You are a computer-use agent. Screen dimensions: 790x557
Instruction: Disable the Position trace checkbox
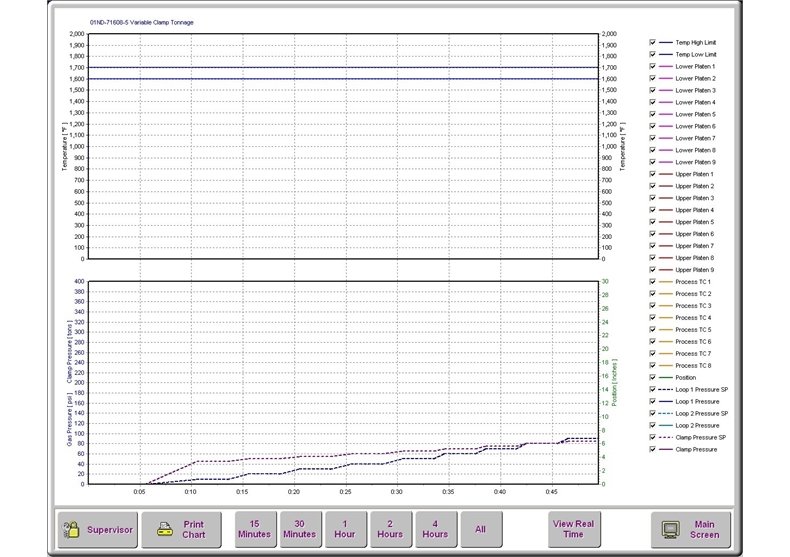653,377
